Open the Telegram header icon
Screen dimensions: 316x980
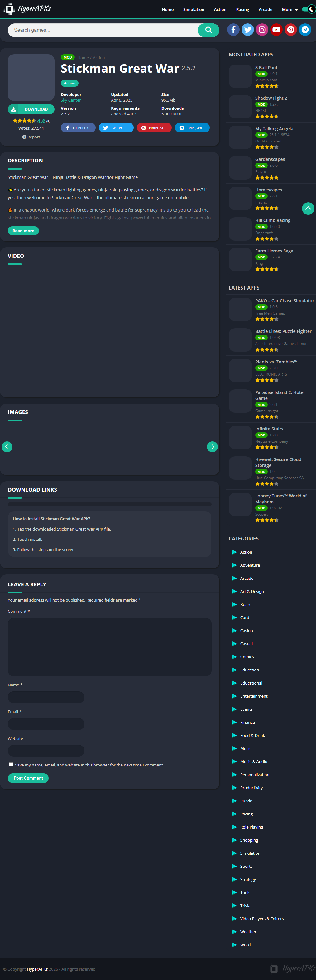click(x=305, y=30)
